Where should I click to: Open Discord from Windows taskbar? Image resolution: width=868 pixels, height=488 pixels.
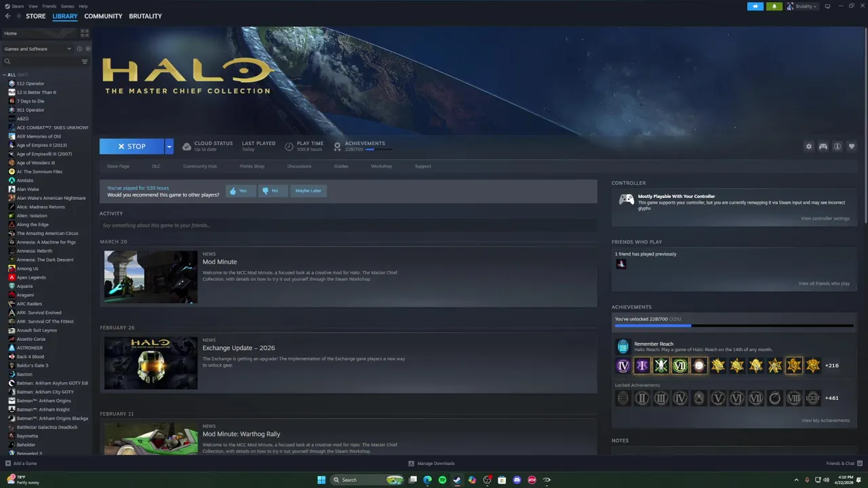517,480
